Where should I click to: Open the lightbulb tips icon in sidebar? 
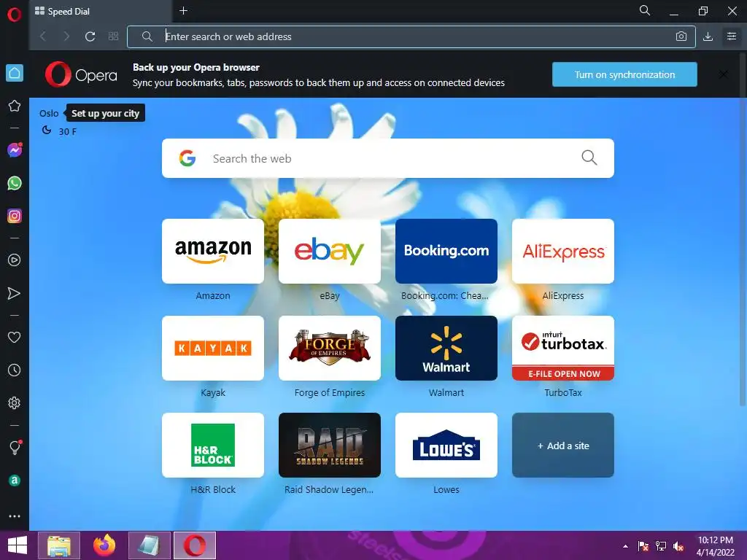[x=15, y=448]
